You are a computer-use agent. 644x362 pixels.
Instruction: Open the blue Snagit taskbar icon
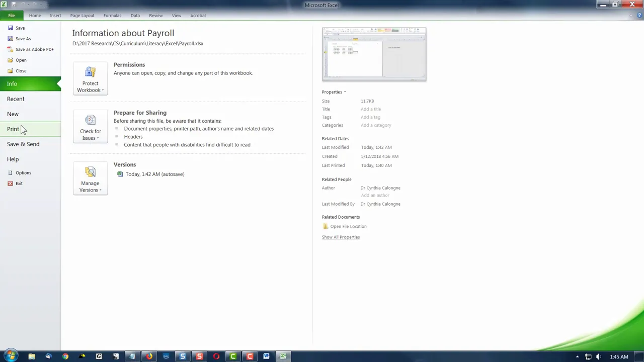pos(183,356)
